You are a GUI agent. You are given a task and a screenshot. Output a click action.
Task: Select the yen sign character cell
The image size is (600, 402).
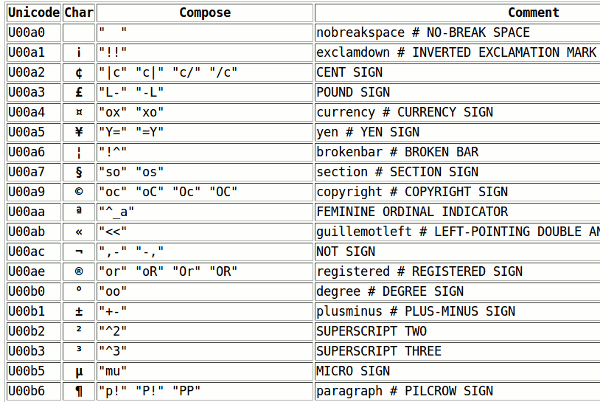click(79, 132)
